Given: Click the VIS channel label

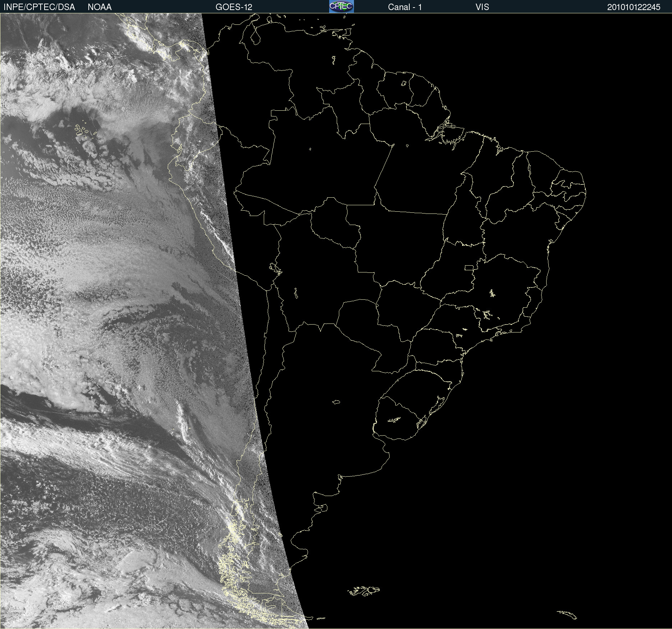Looking at the screenshot, I should [x=482, y=7].
